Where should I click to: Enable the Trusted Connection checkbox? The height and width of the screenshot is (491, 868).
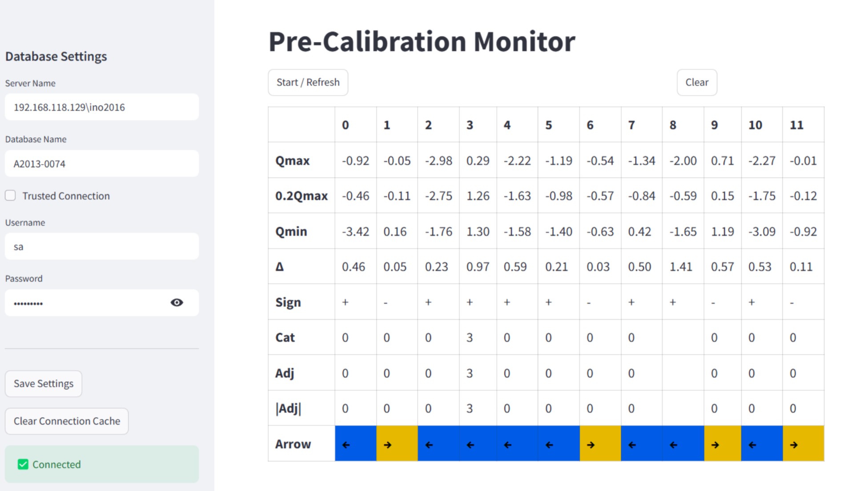(10, 195)
